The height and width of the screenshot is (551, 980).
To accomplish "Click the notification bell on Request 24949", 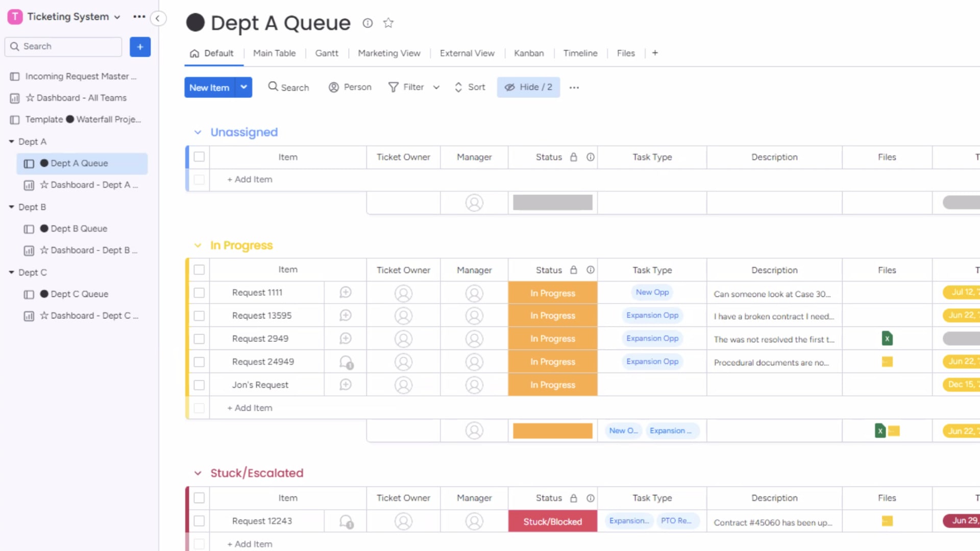I will (x=346, y=361).
